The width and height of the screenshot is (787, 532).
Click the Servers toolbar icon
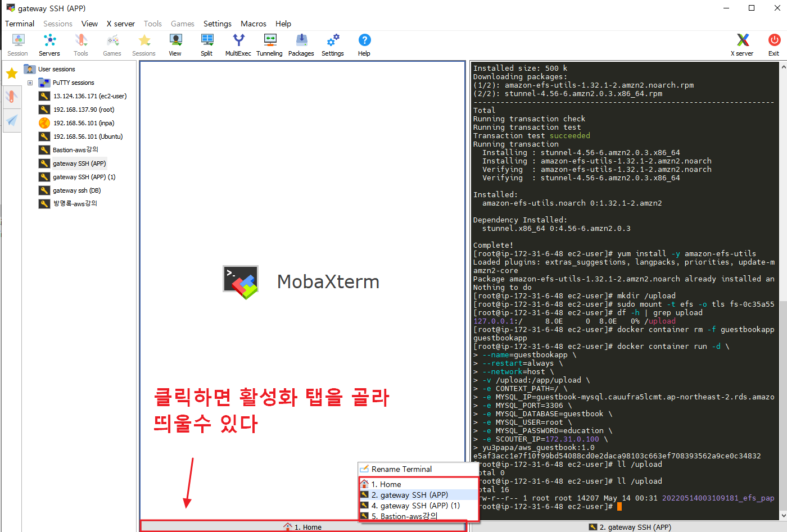coord(49,45)
